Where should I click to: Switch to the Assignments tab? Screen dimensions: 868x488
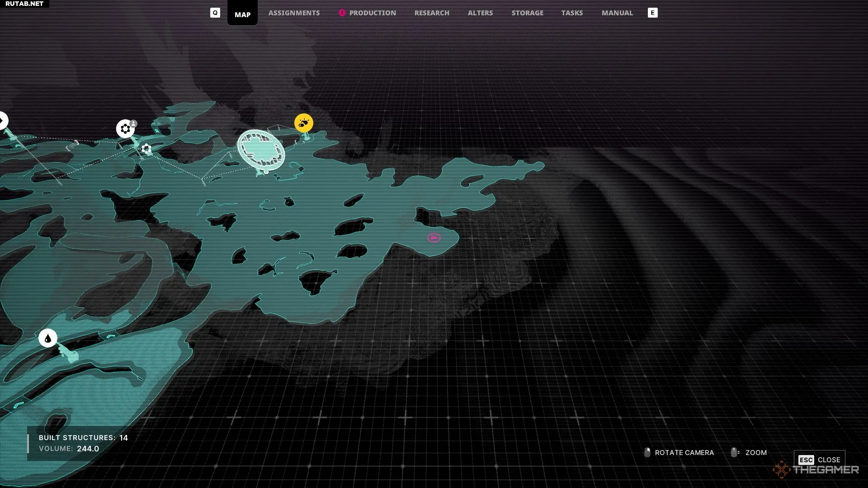click(x=294, y=13)
